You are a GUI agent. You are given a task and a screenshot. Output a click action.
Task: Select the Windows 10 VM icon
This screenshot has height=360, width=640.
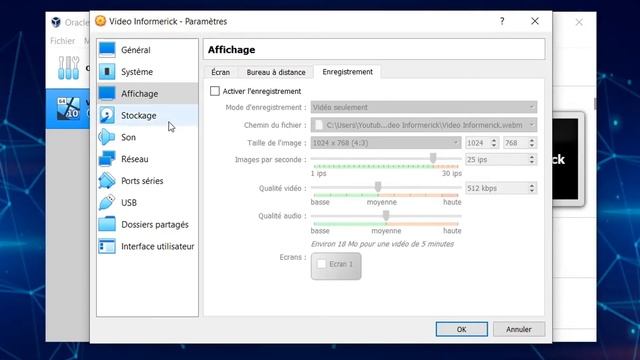(68, 109)
